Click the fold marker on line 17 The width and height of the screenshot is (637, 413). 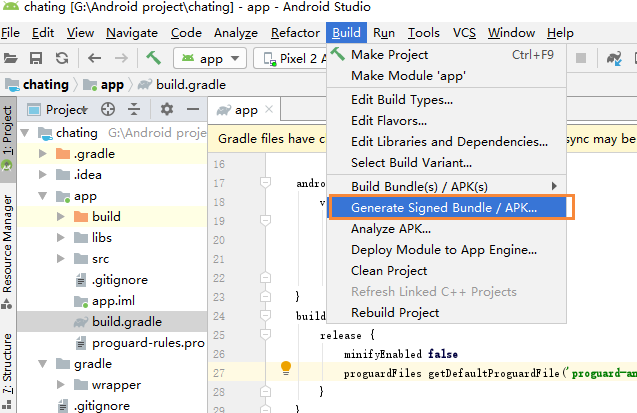pos(265,183)
